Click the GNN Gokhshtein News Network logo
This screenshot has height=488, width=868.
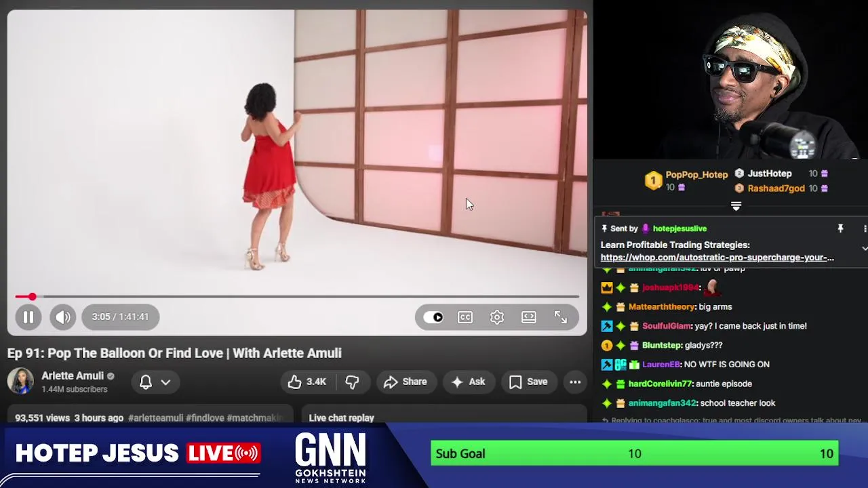point(330,459)
